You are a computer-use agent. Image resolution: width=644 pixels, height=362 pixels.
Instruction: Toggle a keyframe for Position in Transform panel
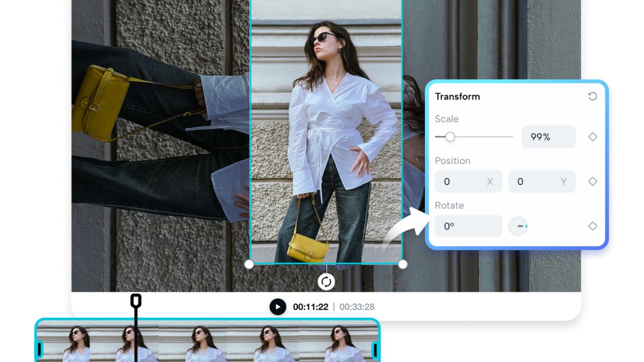pyautogui.click(x=592, y=182)
